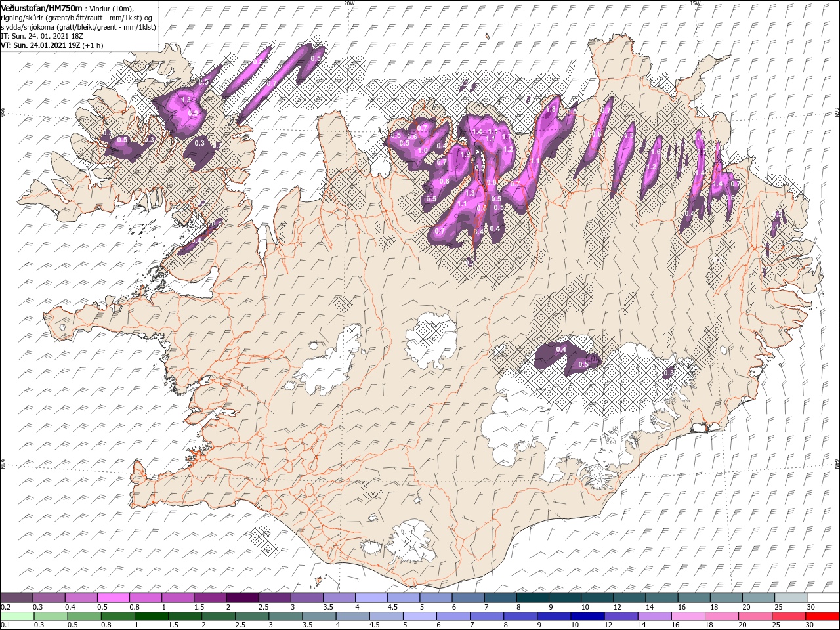Pick the top-row 2 darkest purple swatch
This screenshot has width=840, height=630.
point(242,598)
